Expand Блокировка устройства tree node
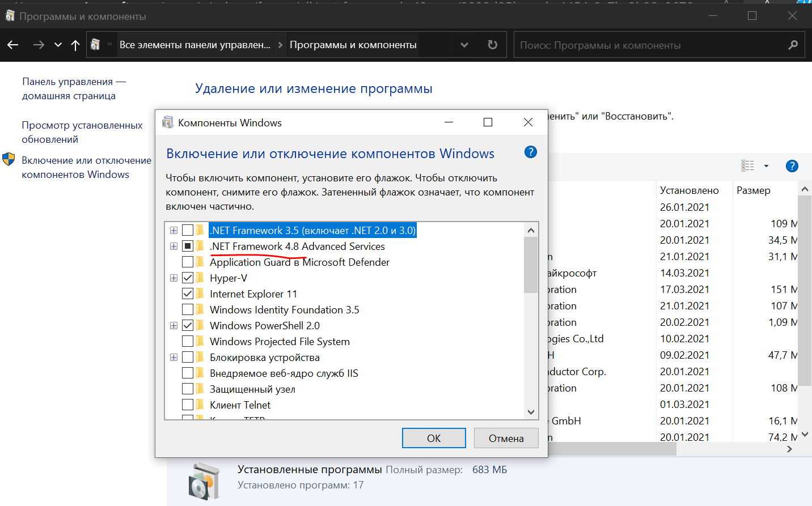Viewport: 812px width, 506px height. tap(174, 358)
